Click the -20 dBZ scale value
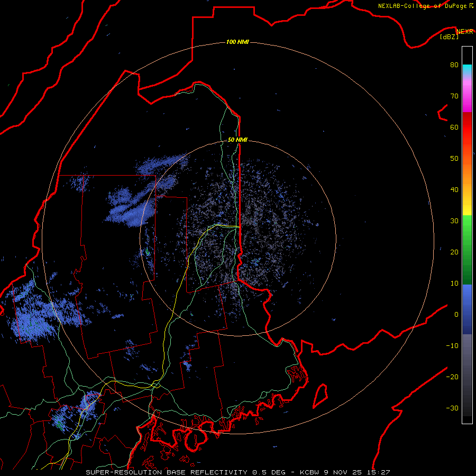The image size is (476, 476). tap(452, 377)
